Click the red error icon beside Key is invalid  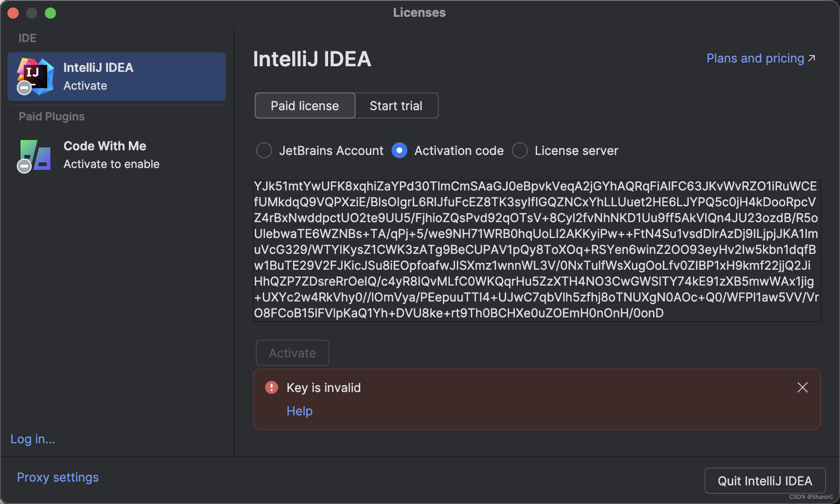click(272, 387)
